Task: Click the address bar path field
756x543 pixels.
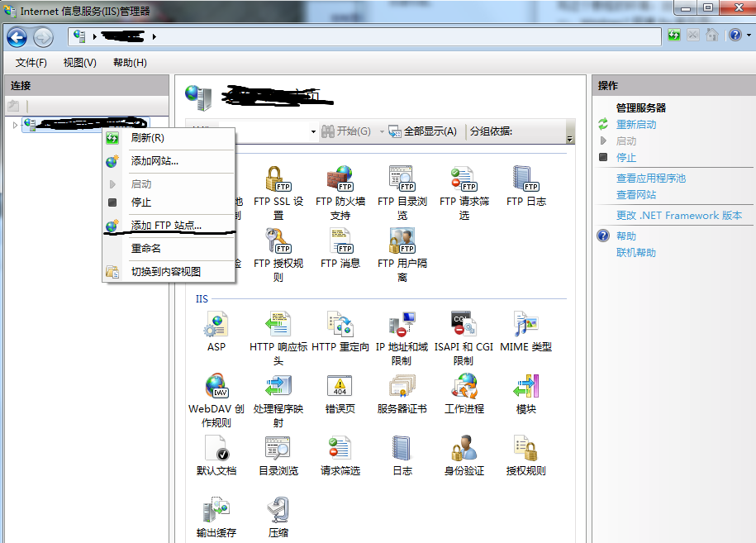Action: click(364, 36)
